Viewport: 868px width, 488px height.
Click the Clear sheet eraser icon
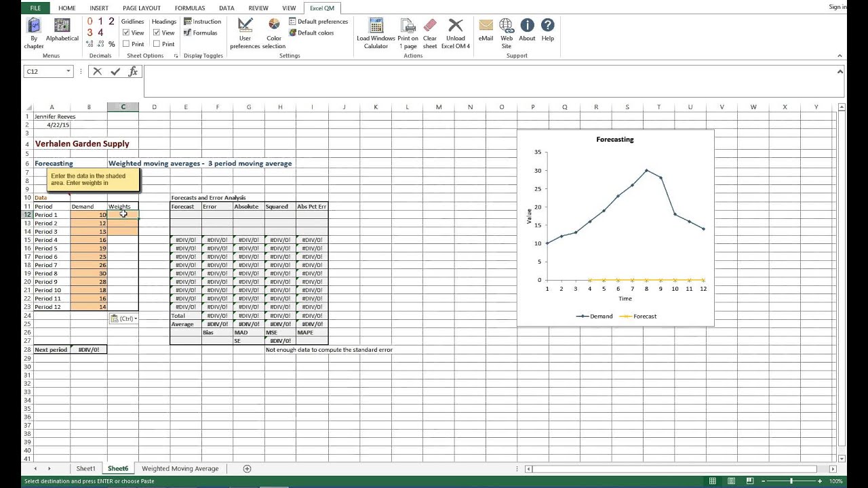coord(430,25)
